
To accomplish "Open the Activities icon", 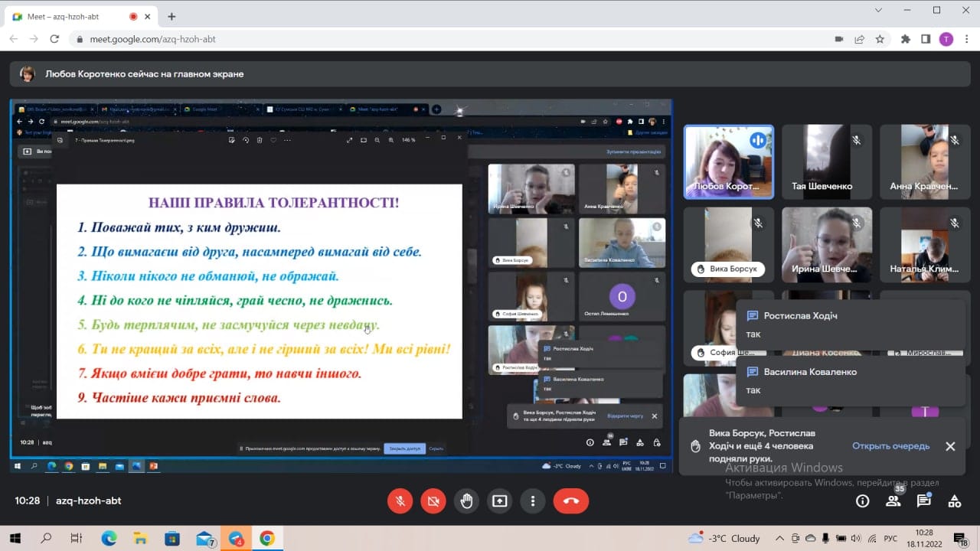I will coord(954,501).
